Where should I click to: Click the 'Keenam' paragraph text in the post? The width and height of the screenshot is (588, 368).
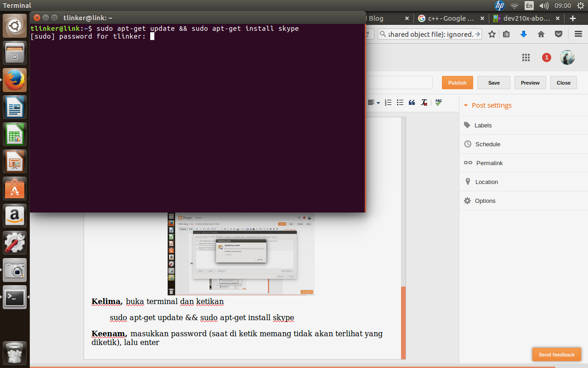(x=237, y=338)
